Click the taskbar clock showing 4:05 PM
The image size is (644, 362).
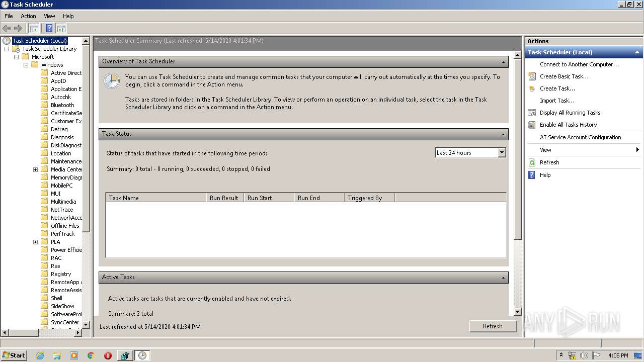(x=618, y=355)
